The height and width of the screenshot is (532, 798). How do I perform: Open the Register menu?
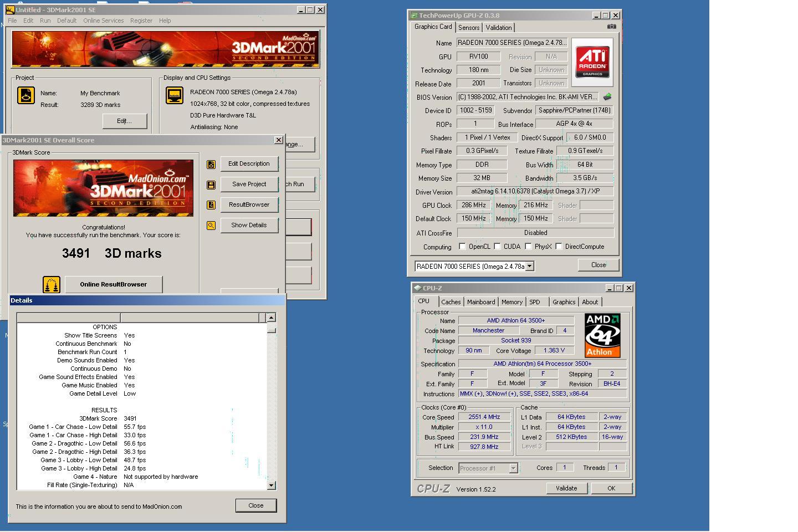pos(141,21)
